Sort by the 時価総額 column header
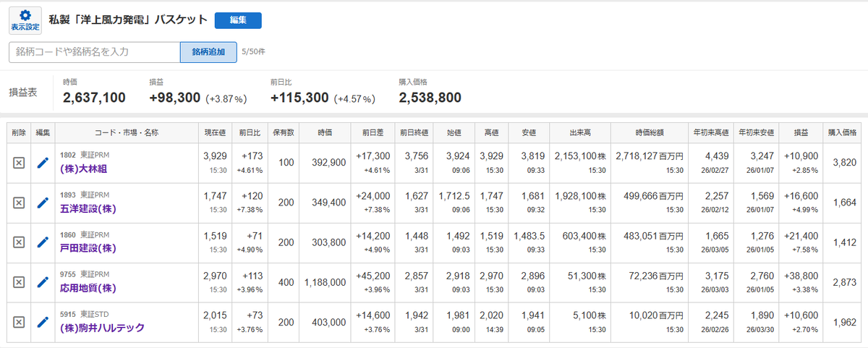The height and width of the screenshot is (348, 868). coord(650,132)
